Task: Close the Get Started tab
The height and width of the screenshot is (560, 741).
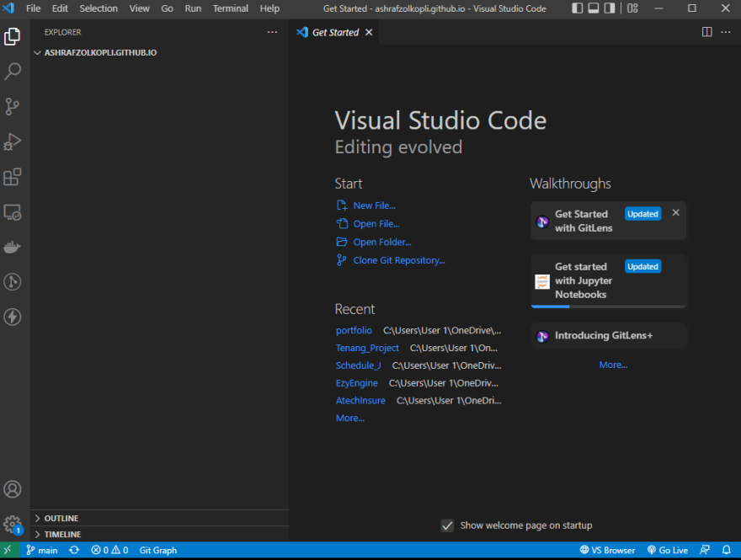Action: [x=369, y=32]
